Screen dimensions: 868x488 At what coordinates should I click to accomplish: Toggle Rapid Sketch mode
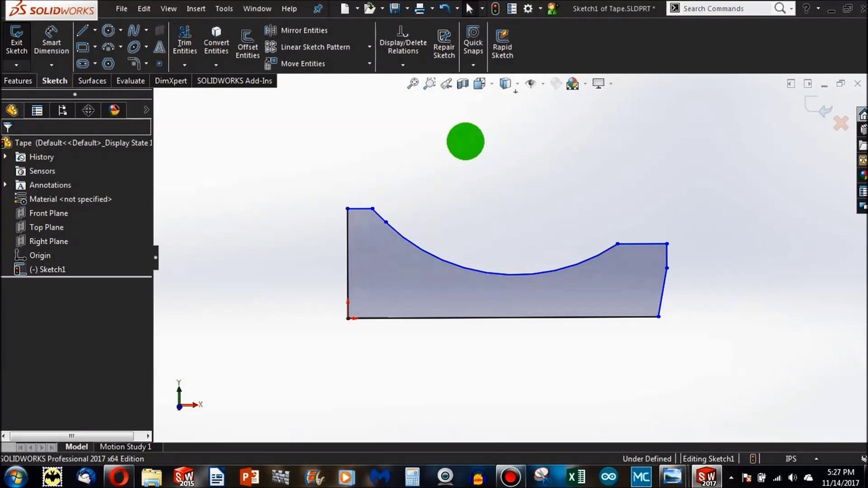click(x=502, y=44)
